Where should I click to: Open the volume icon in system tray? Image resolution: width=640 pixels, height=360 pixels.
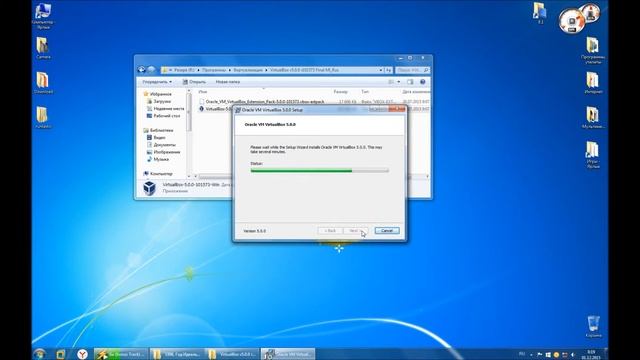pyautogui.click(x=573, y=355)
